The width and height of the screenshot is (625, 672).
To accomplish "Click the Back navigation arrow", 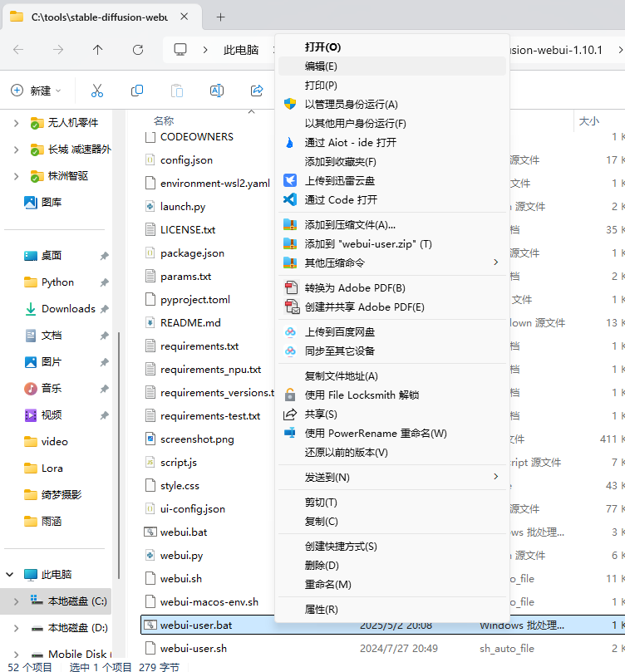I will click(18, 50).
